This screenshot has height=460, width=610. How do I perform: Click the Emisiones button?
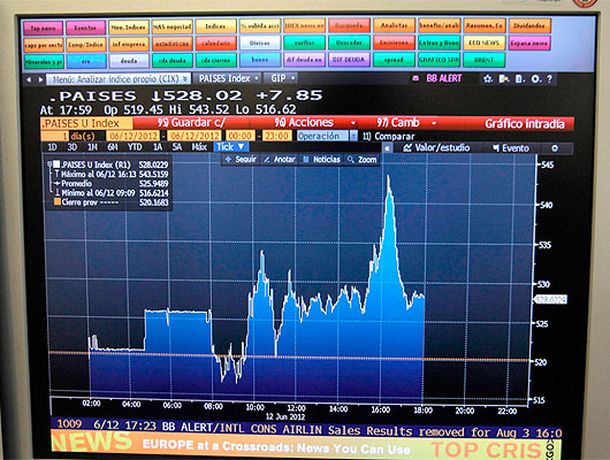point(394,42)
